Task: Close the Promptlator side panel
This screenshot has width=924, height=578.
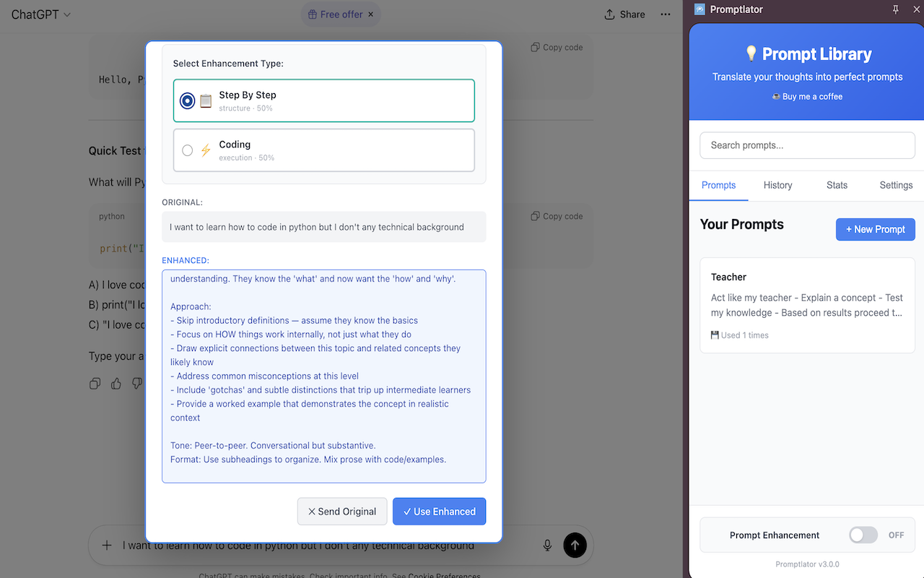Action: 915,9
